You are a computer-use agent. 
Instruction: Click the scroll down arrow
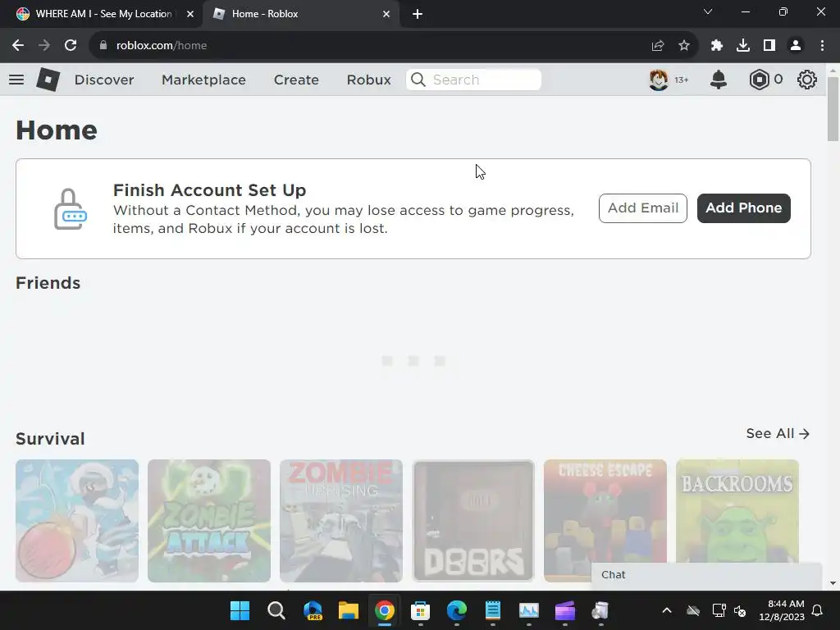833,583
